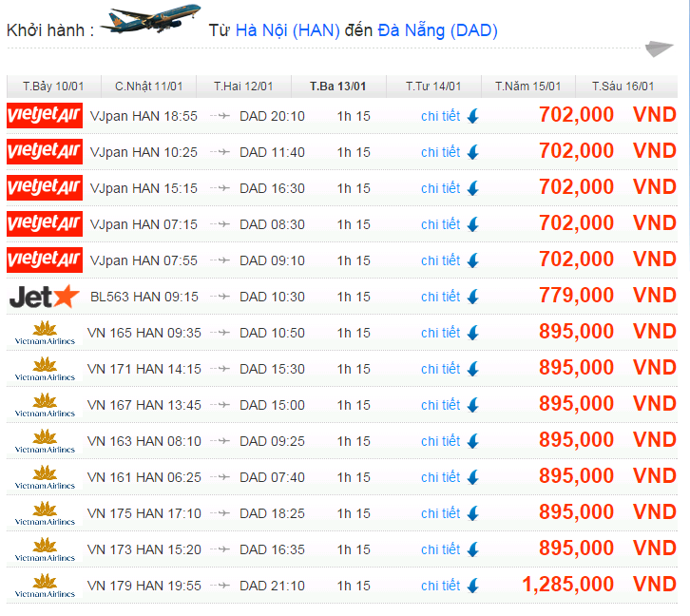
Task: Click Vietnam Airlines logo for VN 161
Action: point(44,477)
